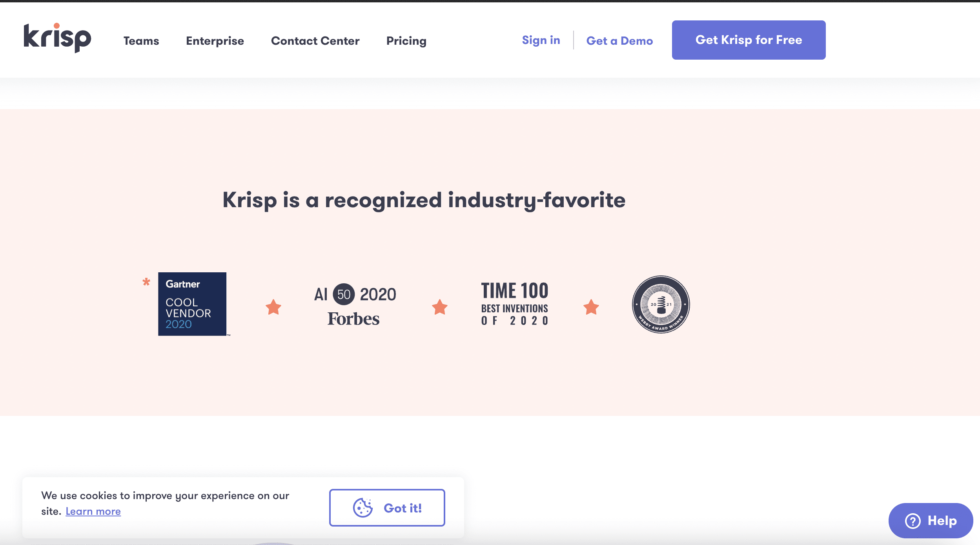
Task: Open the Enterprise navigation item
Action: click(215, 41)
